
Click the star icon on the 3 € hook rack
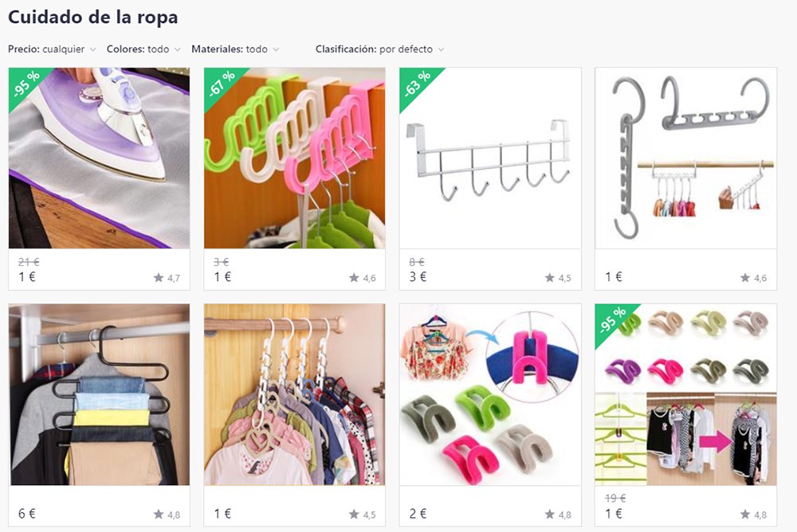549,277
